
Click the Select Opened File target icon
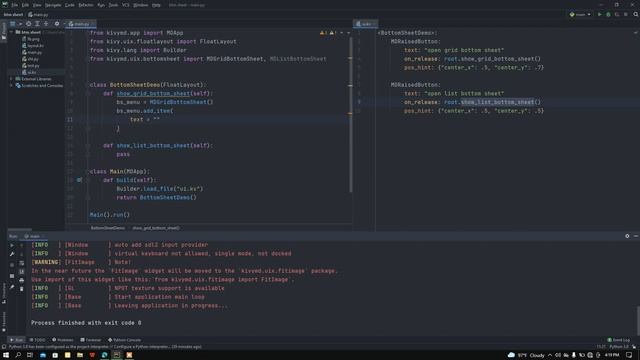tap(29, 24)
